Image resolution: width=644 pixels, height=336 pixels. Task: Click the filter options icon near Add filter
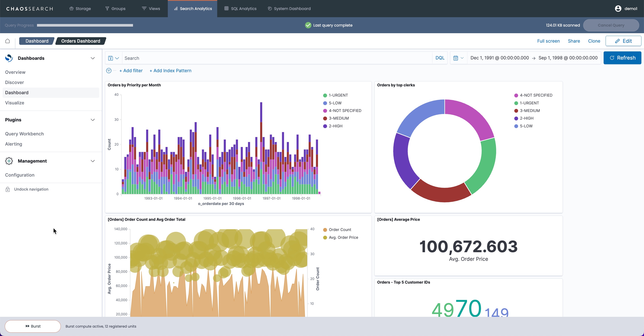coord(109,70)
